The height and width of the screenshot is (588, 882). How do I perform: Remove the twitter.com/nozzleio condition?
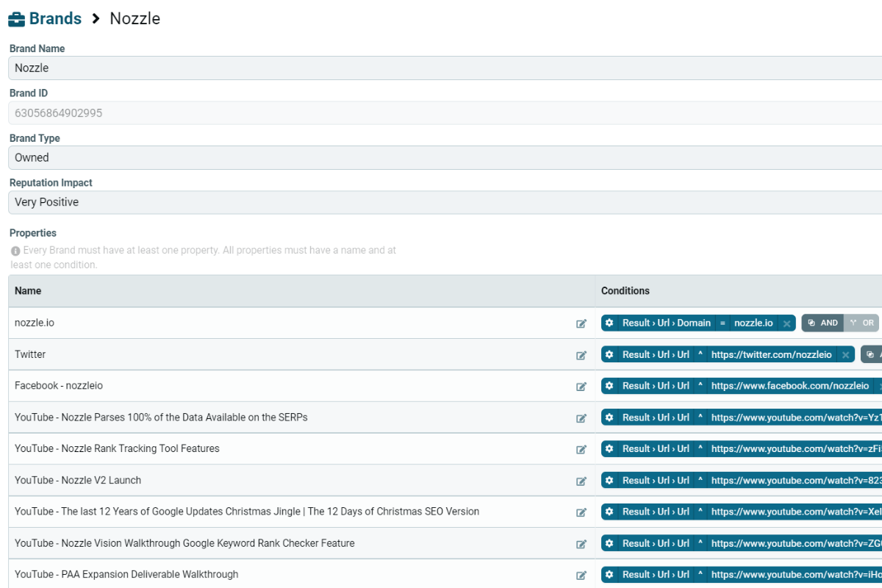point(845,355)
